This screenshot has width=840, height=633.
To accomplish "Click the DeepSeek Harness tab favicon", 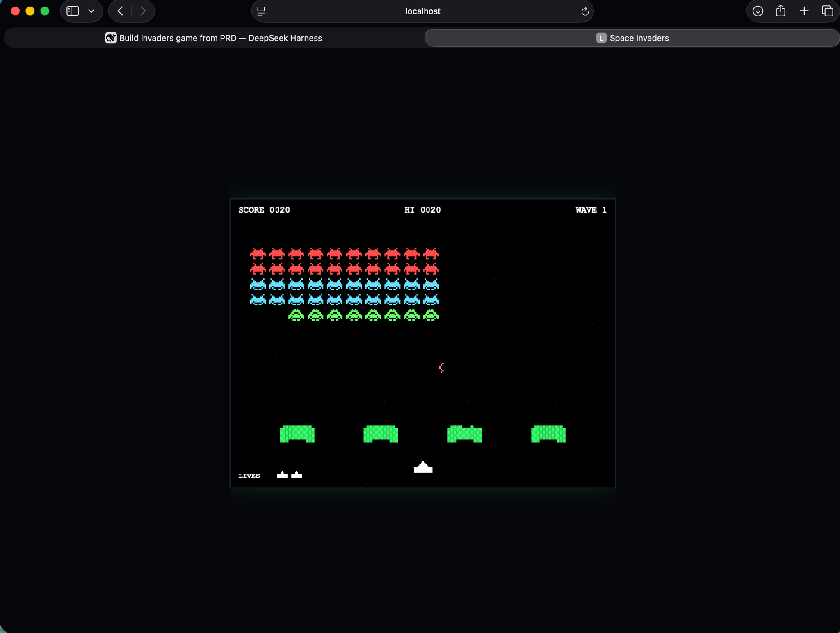I will coord(111,38).
